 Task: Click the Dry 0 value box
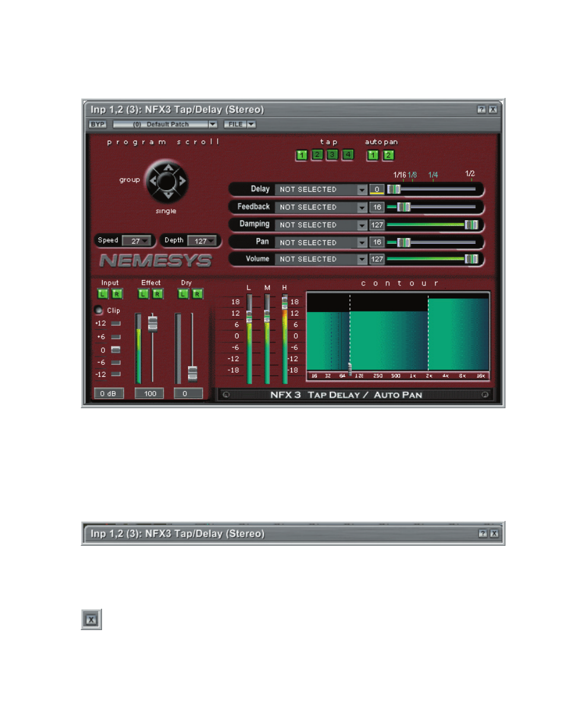click(189, 393)
